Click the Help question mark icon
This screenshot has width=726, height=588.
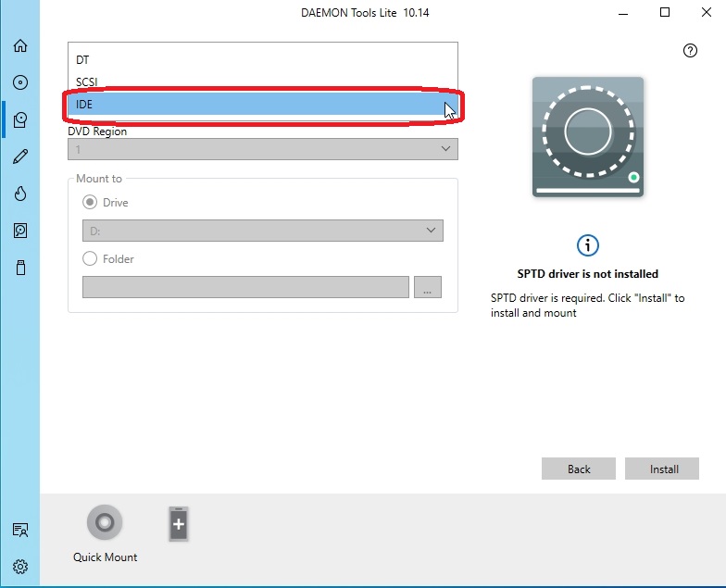(690, 50)
